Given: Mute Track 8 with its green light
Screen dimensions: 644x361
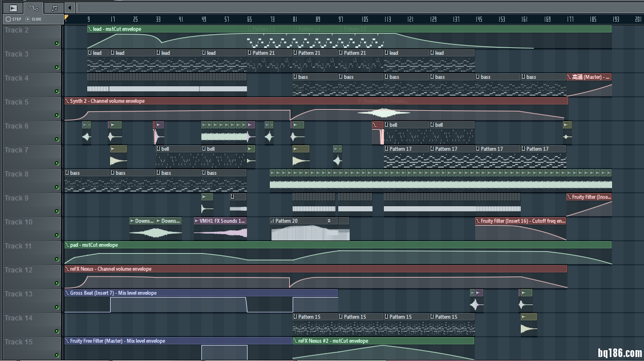Looking at the screenshot, I should (x=56, y=187).
